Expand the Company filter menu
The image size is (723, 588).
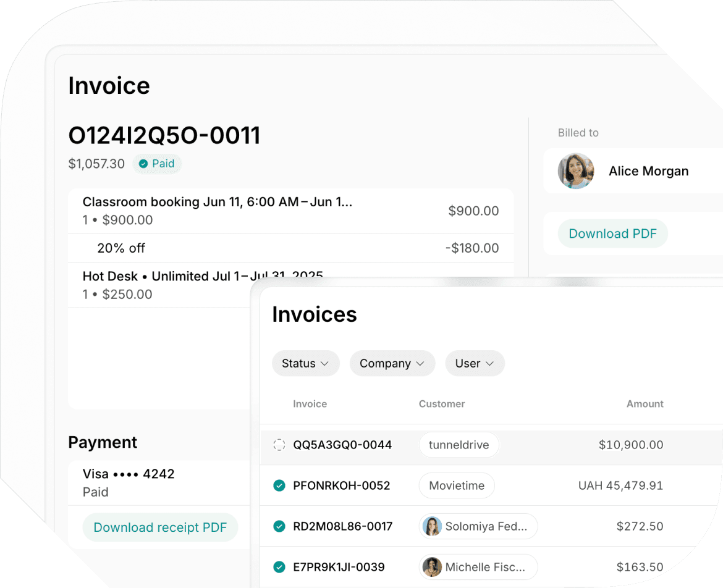pos(392,363)
